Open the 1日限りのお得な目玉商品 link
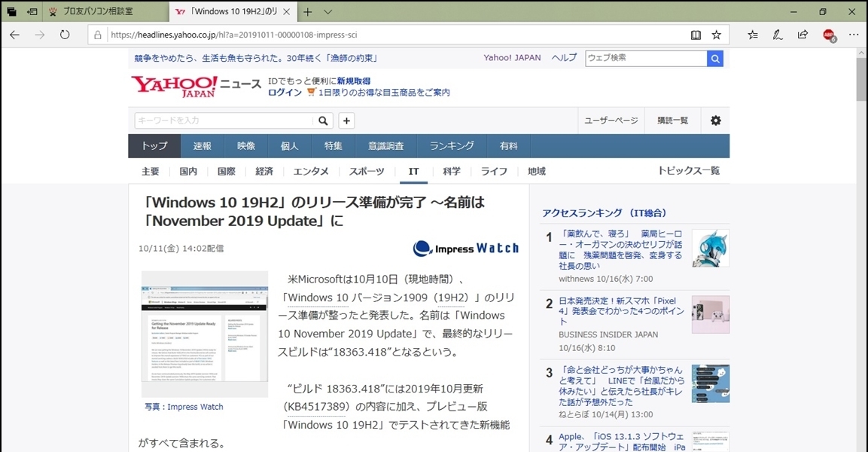Viewport: 868px width, 452px height. pyautogui.click(x=384, y=93)
